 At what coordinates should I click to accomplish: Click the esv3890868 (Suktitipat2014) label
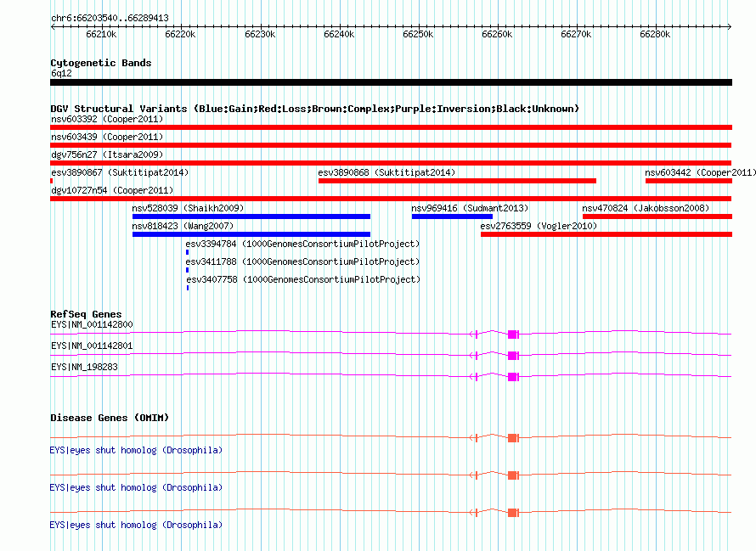[386, 172]
